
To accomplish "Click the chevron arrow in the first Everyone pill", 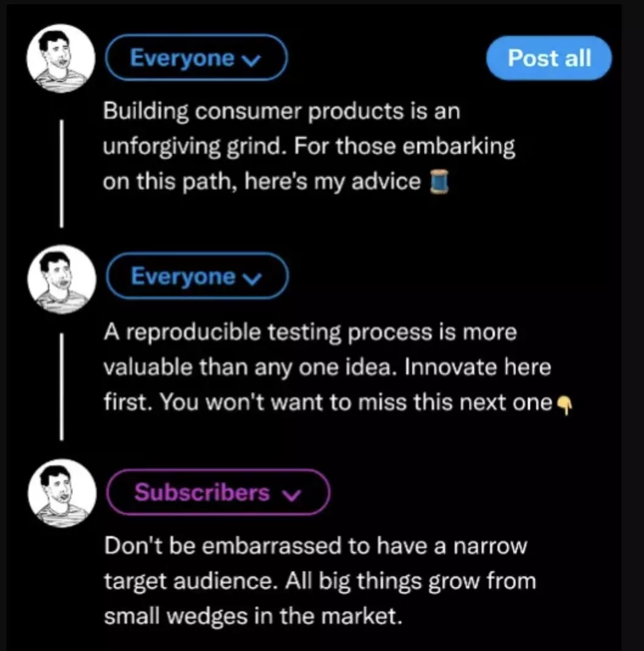I will 249,59.
